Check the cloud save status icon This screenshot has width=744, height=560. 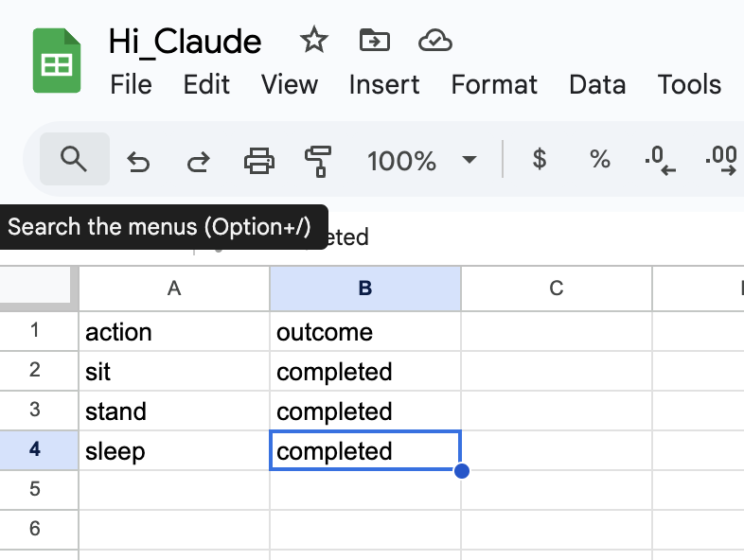(x=435, y=40)
